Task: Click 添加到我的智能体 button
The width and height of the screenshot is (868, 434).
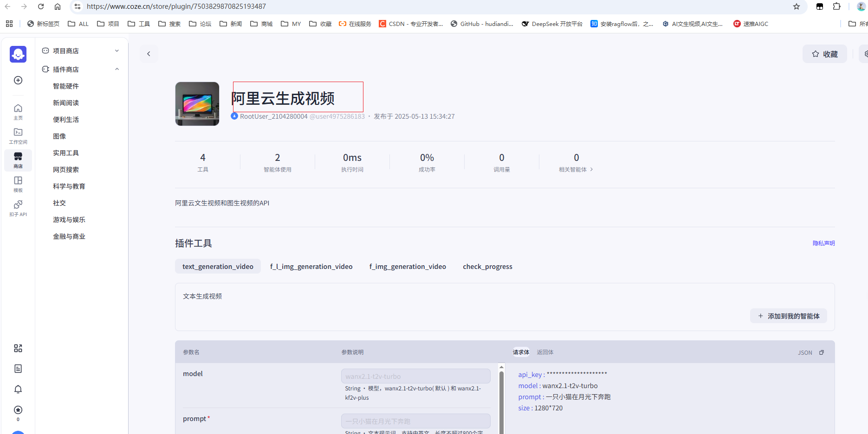Action: pos(789,316)
